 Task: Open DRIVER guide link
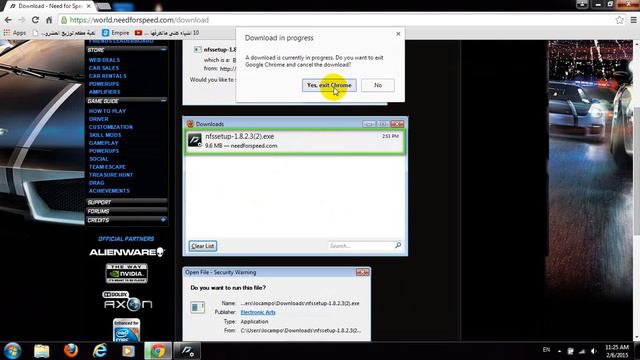point(99,119)
